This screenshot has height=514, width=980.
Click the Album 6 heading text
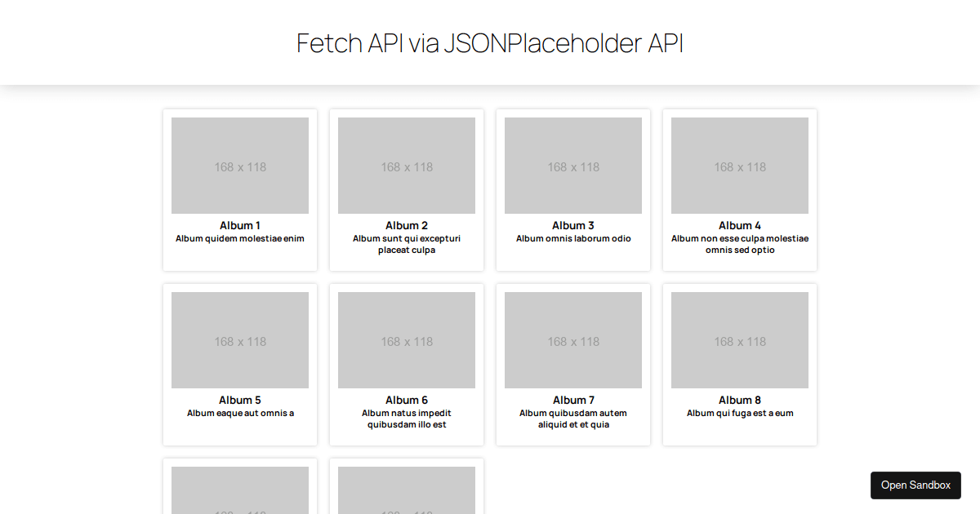point(406,400)
